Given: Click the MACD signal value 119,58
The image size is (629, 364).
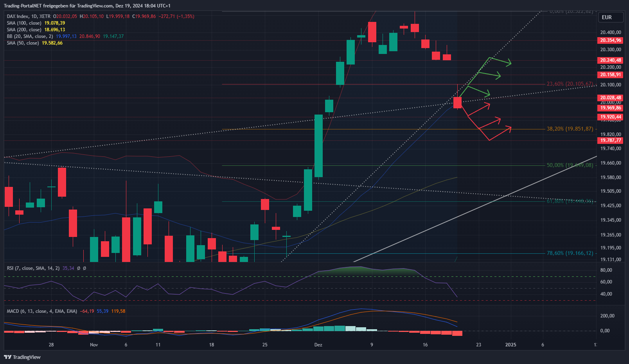Looking at the screenshot, I should tap(119, 311).
